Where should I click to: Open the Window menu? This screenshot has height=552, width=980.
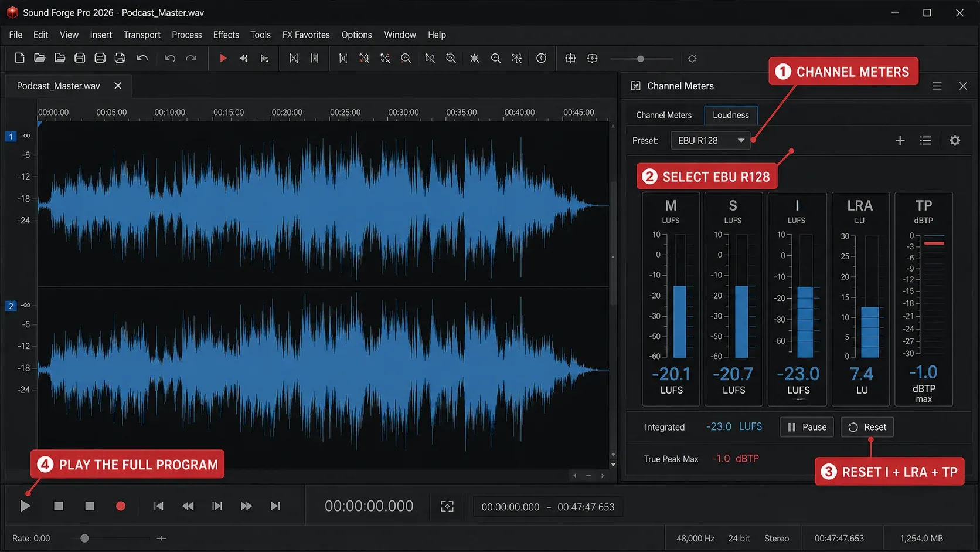coord(400,35)
